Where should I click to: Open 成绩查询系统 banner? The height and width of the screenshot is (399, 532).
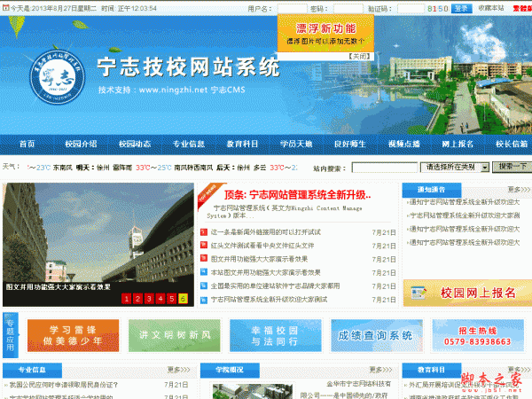(x=376, y=335)
